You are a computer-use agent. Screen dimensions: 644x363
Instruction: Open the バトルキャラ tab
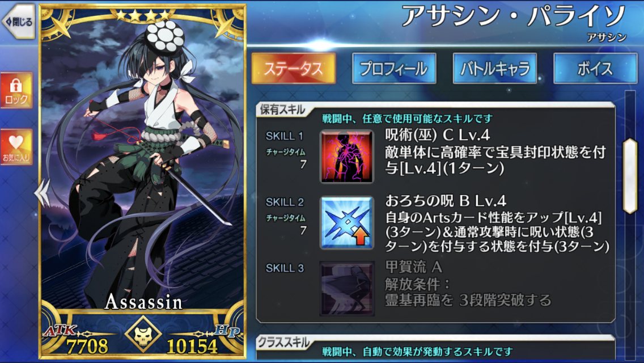[494, 68]
